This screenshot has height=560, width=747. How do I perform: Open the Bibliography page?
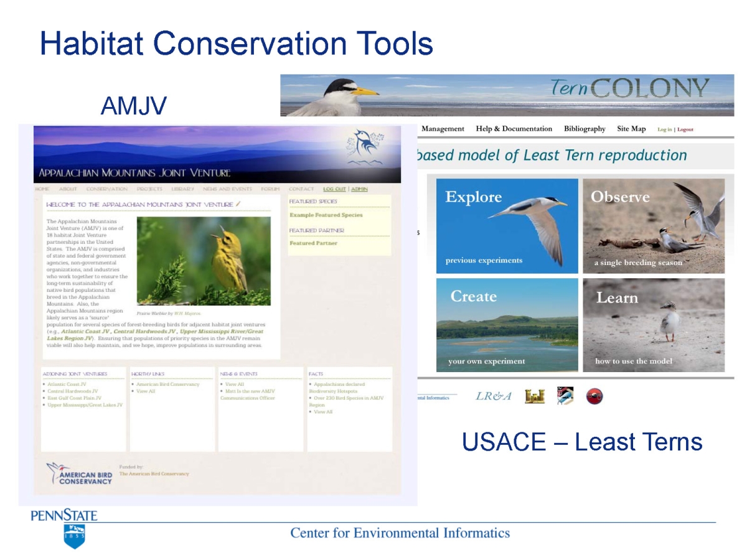tap(585, 129)
